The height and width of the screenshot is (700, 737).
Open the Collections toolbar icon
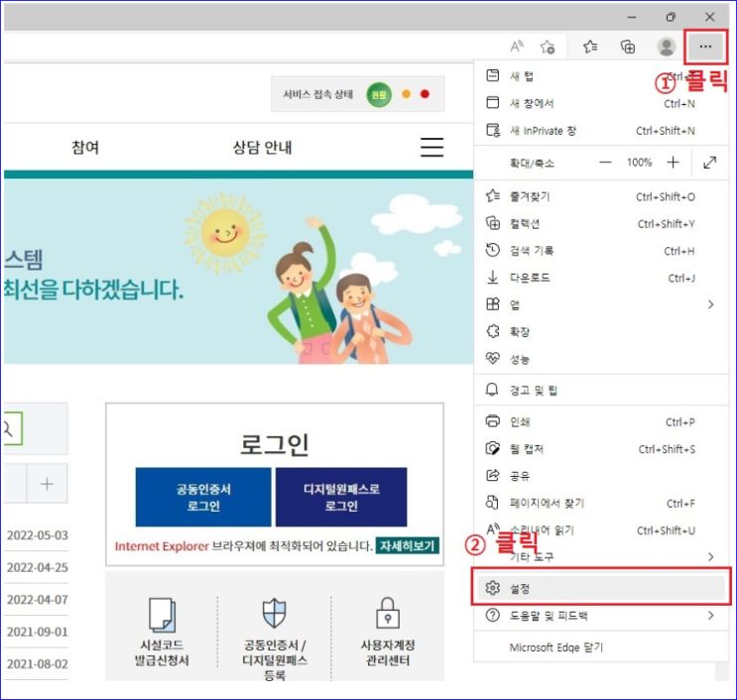coord(628,47)
